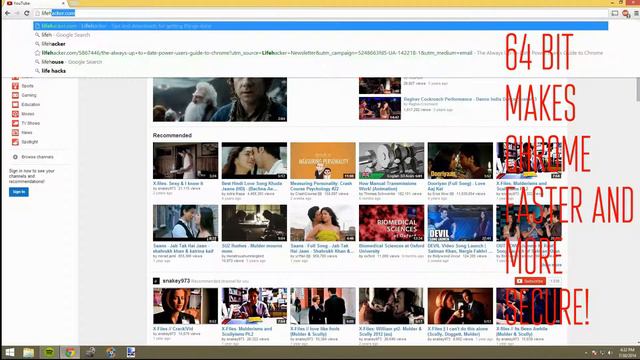This screenshot has height=360, width=640.
Task: Open the Education channel icon in sidebar
Action: click(x=15, y=104)
